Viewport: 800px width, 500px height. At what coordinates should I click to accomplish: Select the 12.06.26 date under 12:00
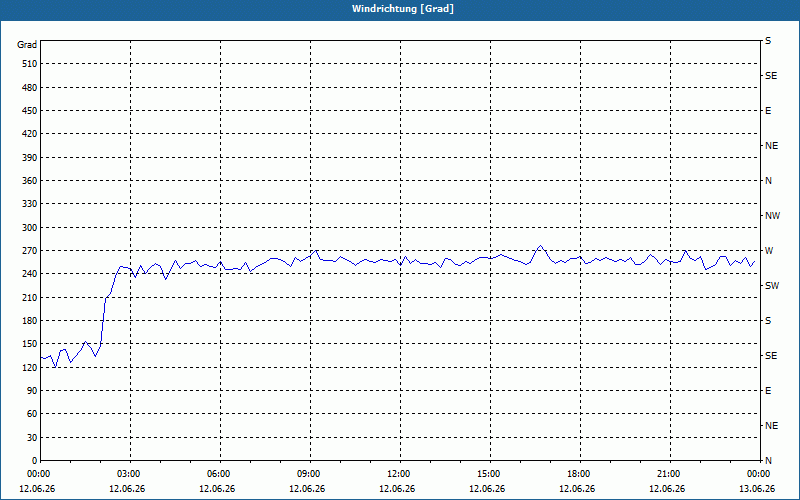point(397,489)
